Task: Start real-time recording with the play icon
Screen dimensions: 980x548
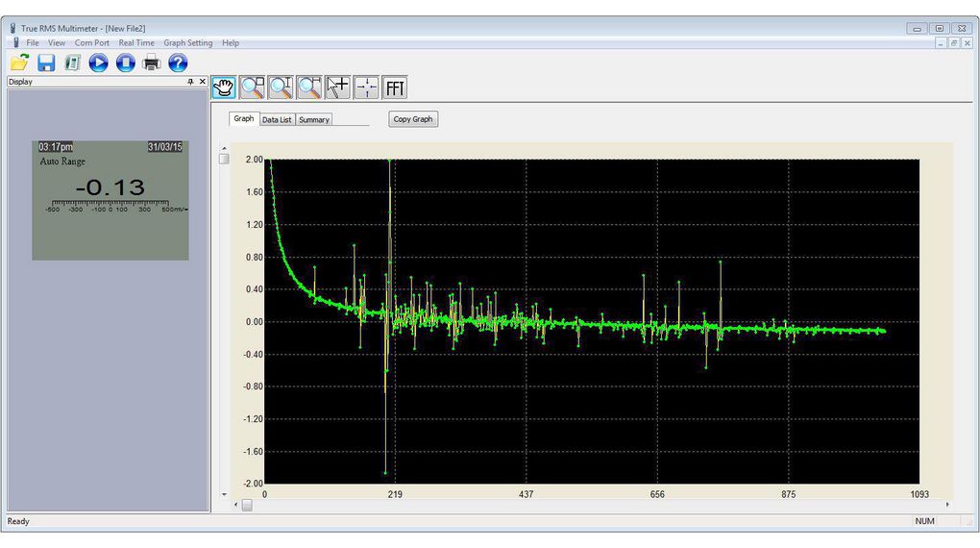Action: [x=98, y=63]
